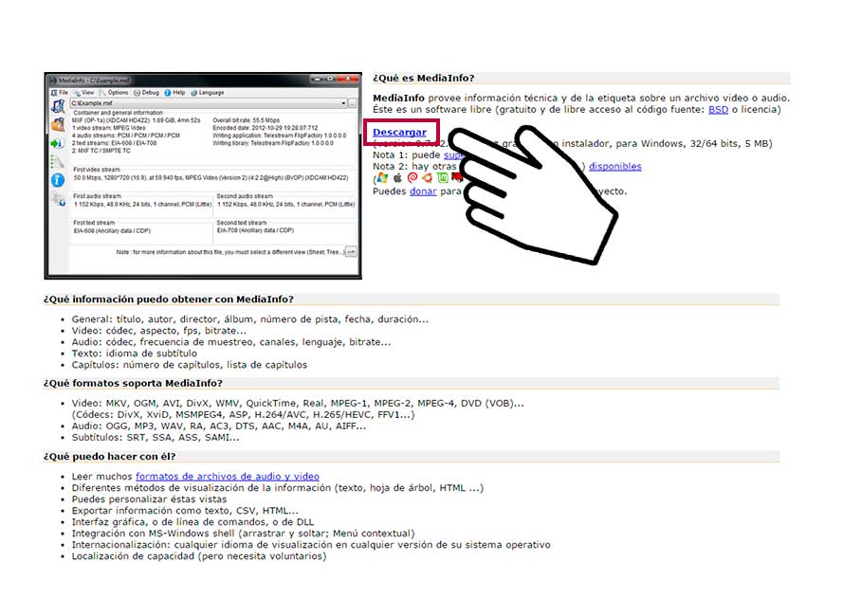Open the View menu in MediaInfo screenshot
Viewport: 843px width, 616px height.
pos(83,93)
